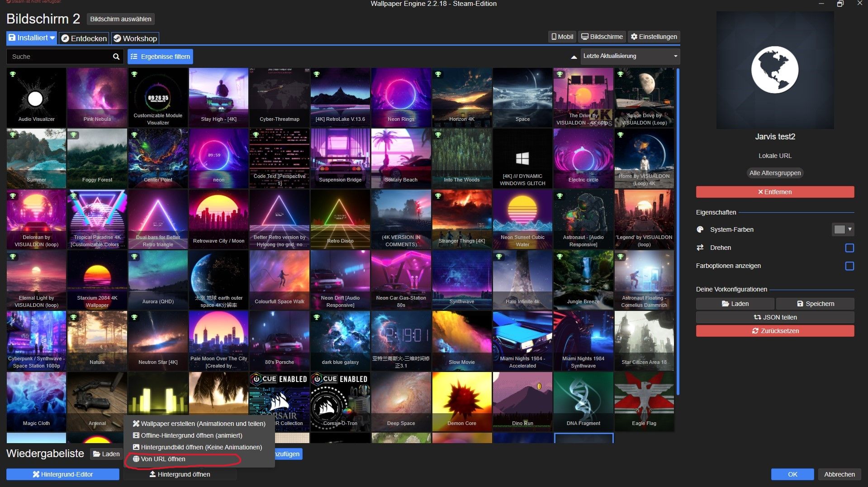Image resolution: width=868 pixels, height=487 pixels.
Task: Click the ascending sort arrow icon
Action: pyautogui.click(x=574, y=57)
